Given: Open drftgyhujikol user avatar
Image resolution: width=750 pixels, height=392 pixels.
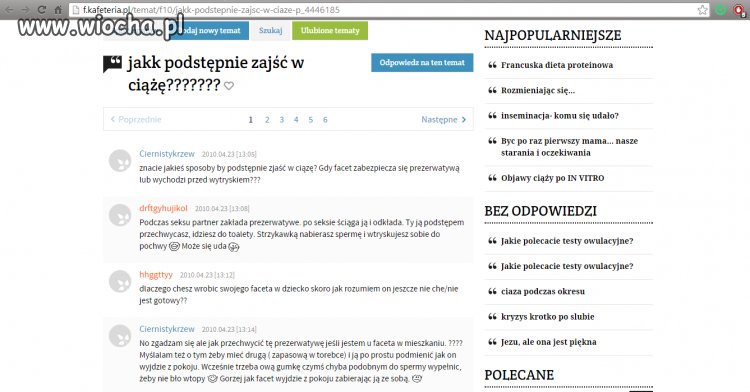Looking at the screenshot, I should point(120,215).
